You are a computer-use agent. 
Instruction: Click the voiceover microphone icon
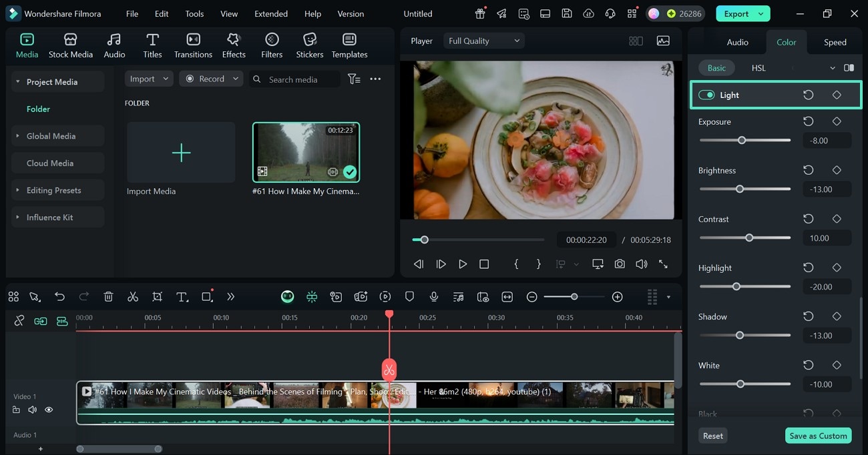pos(434,297)
